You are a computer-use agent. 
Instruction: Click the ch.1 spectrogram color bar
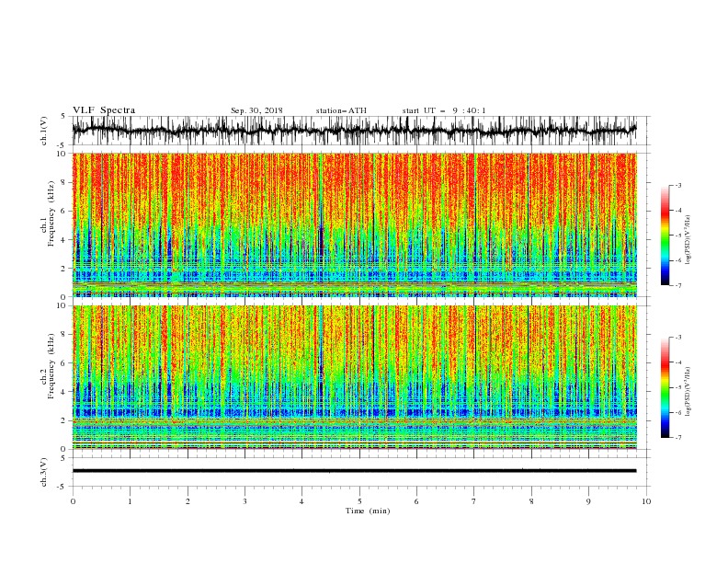(665, 235)
